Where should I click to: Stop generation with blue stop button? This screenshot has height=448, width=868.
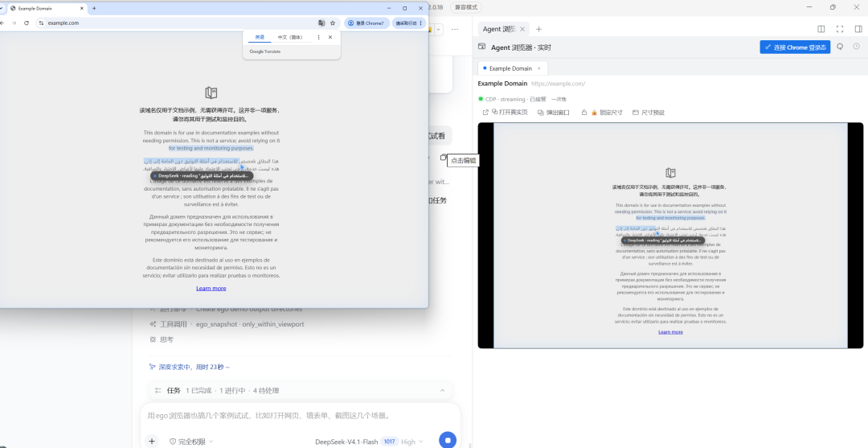(x=448, y=440)
